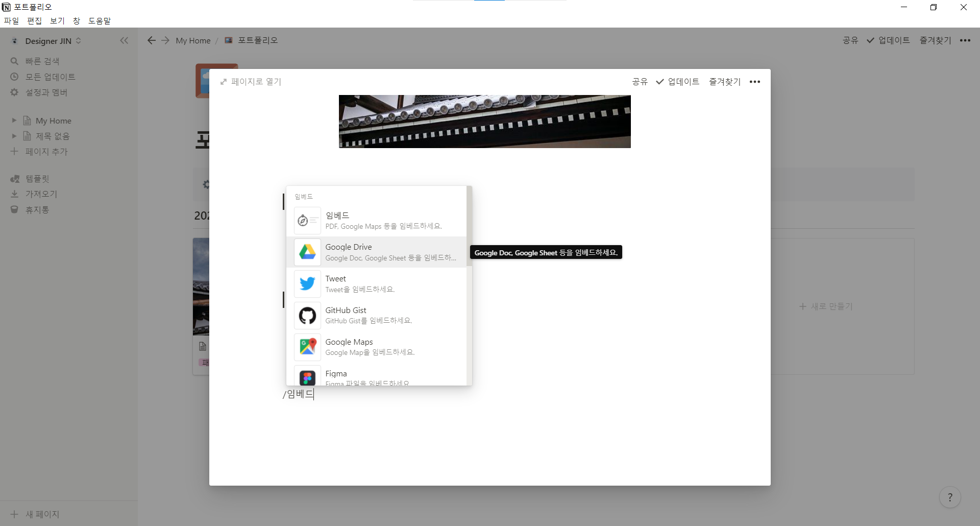Image resolution: width=980 pixels, height=526 pixels.
Task: Click 공유 in the top bar
Action: (850, 40)
